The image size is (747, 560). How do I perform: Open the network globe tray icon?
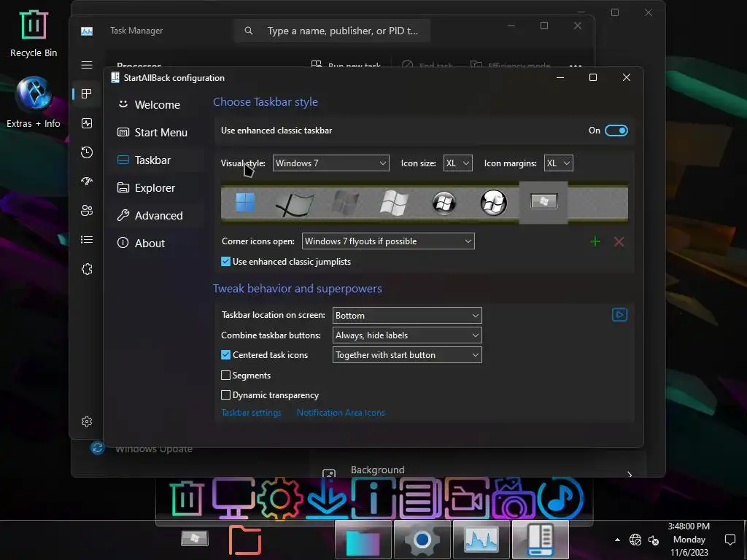click(635, 540)
